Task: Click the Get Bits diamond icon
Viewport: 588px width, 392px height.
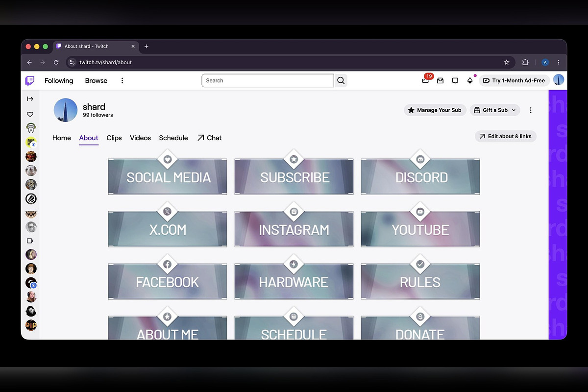Action: click(x=470, y=80)
